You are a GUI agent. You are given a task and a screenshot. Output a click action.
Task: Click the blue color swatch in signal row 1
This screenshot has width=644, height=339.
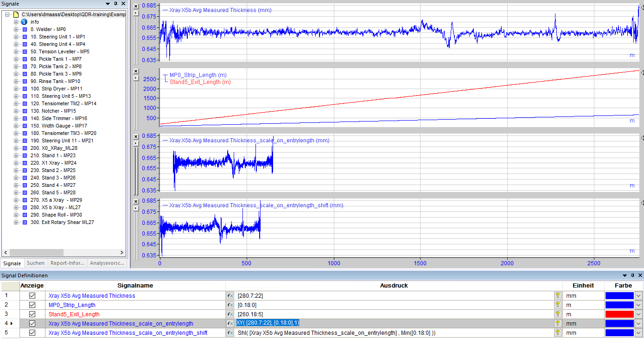619,296
